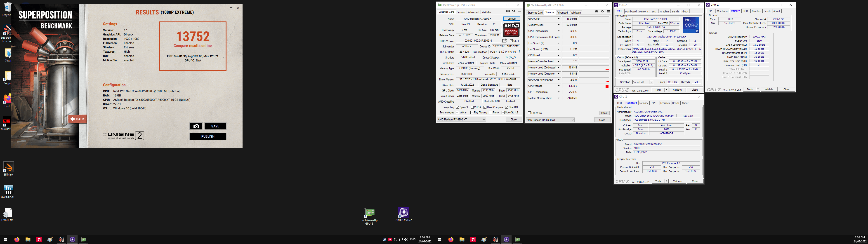
Task: Click the refresh icon in GPU-Z Sensors window
Action: (x=602, y=12)
